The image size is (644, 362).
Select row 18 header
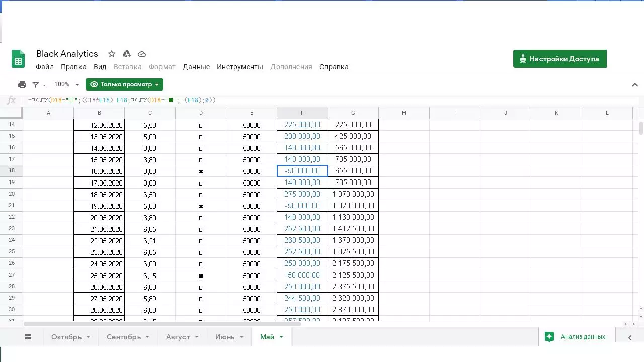click(12, 171)
